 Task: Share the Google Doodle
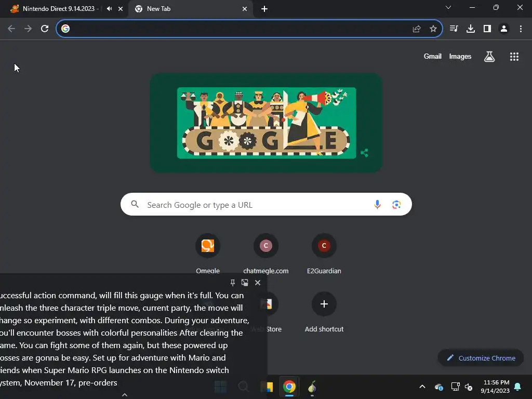[365, 153]
